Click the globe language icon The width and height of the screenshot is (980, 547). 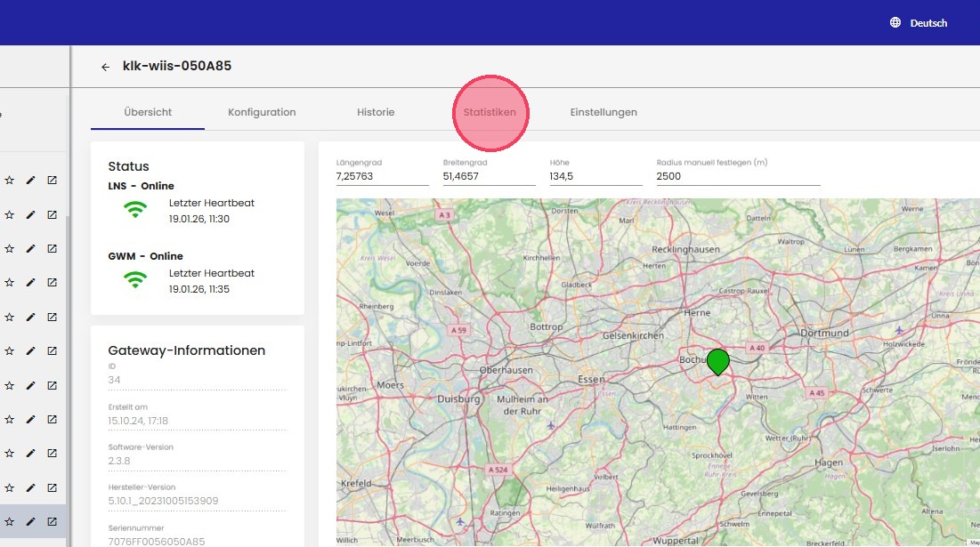tap(895, 23)
